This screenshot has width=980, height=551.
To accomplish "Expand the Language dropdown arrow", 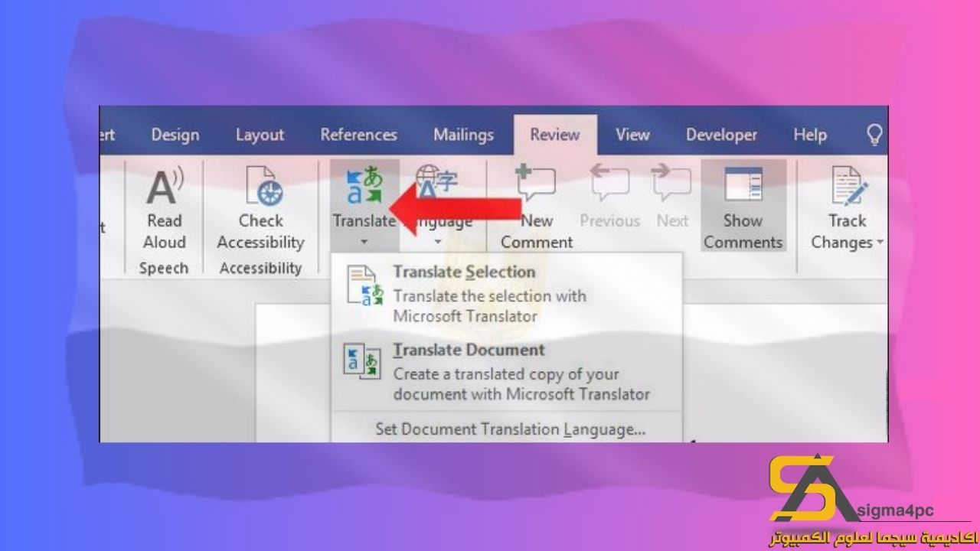I will (438, 242).
